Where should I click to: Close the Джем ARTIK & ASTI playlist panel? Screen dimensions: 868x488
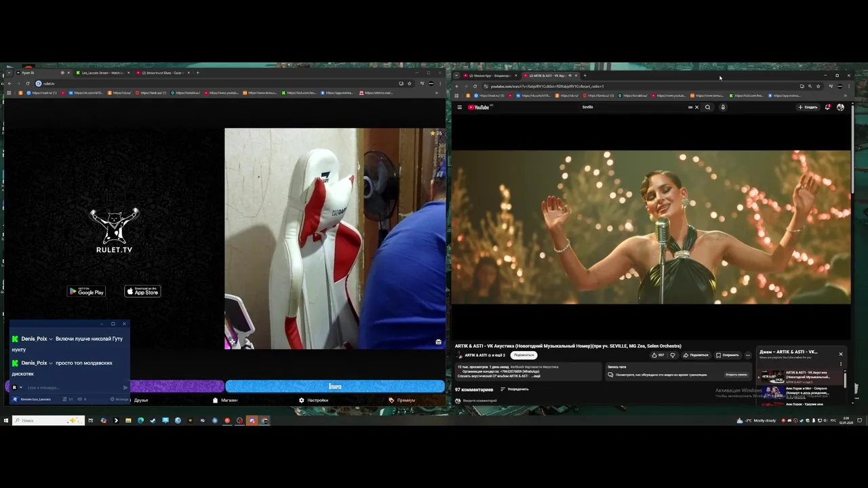coord(841,354)
